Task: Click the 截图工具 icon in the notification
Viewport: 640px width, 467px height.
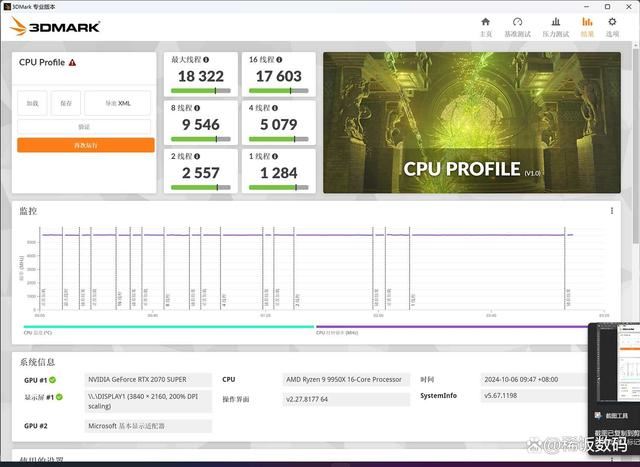Action: 598,416
